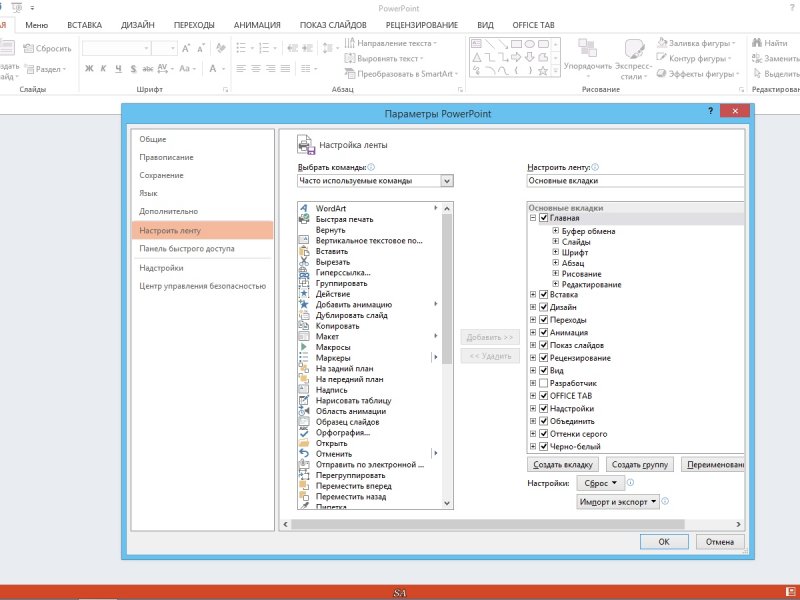
Task: Select Вырезать scissors icon in command list
Action: [304, 262]
